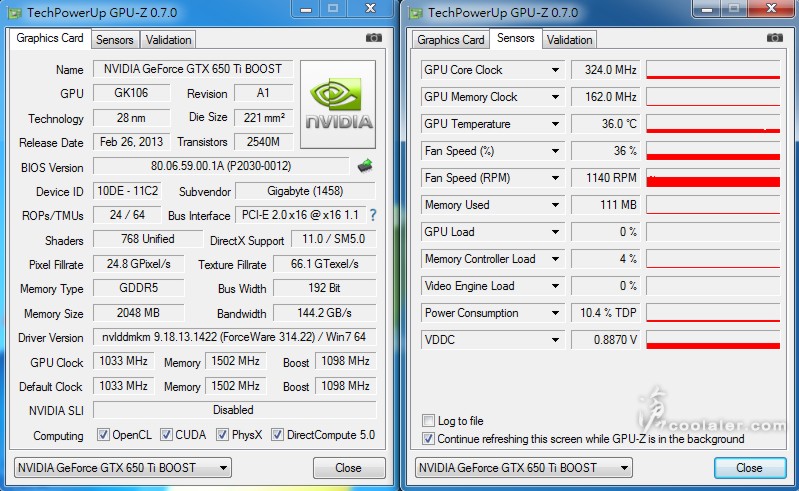Image resolution: width=799 pixels, height=491 pixels.
Task: Open the VDDC sensor dropdown
Action: [x=555, y=340]
